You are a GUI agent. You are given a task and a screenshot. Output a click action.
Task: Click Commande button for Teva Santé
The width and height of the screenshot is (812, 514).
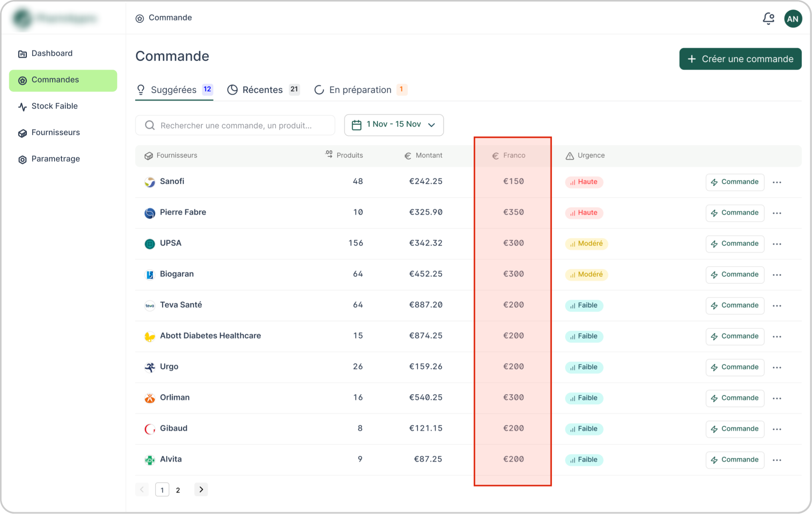pos(735,306)
